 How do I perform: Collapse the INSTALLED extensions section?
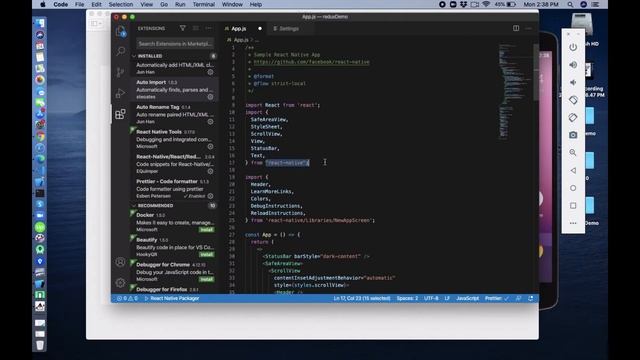click(x=175, y=56)
